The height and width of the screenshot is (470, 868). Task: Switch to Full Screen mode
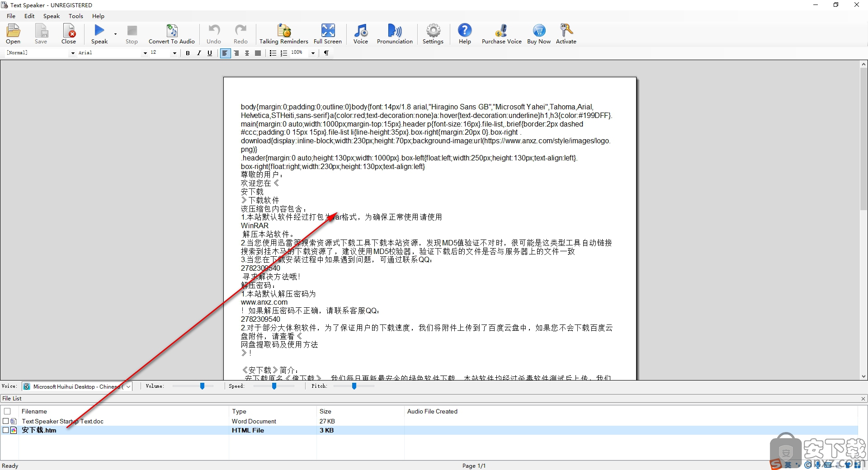point(328,34)
